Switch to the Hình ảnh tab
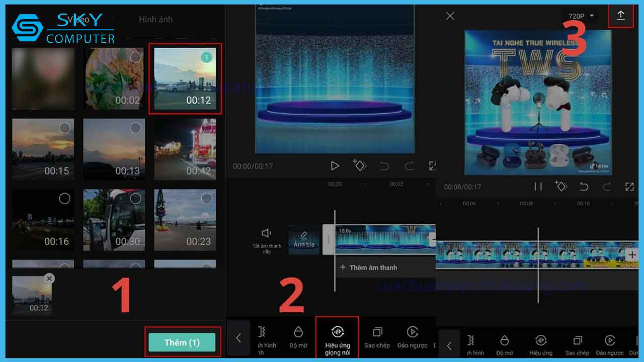The image size is (644, 362). point(155,19)
